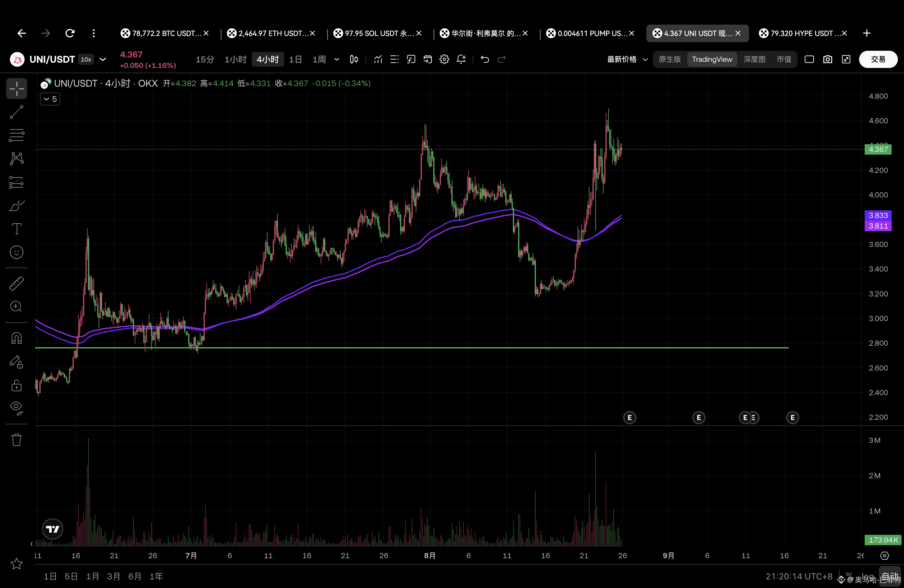Open the candlestick chart type selector
Screen dimensions: 904x588
pyautogui.click(x=354, y=59)
